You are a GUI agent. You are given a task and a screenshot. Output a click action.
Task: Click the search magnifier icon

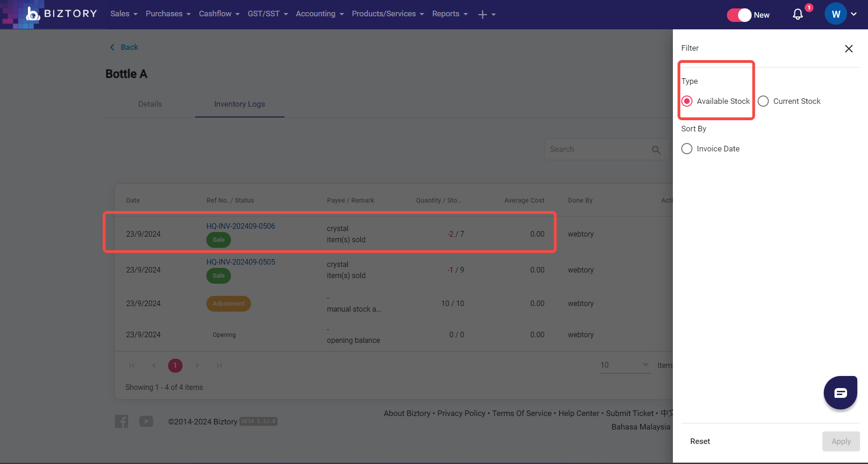(656, 150)
